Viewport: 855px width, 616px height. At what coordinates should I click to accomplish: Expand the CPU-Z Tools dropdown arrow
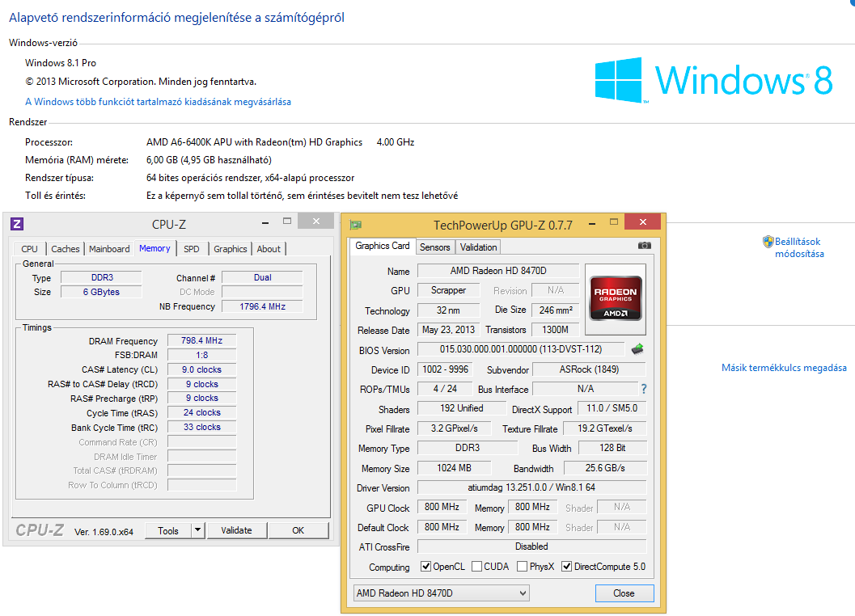point(198,530)
